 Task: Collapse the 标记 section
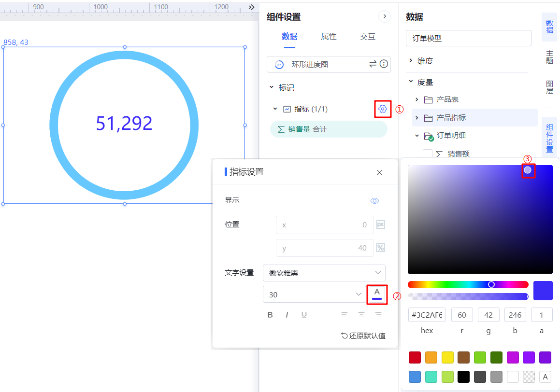(x=272, y=87)
